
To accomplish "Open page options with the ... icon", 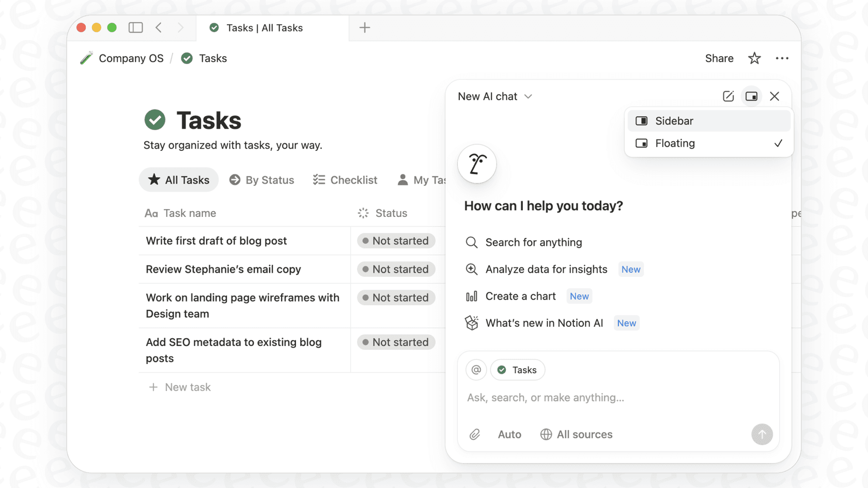I will click(782, 58).
